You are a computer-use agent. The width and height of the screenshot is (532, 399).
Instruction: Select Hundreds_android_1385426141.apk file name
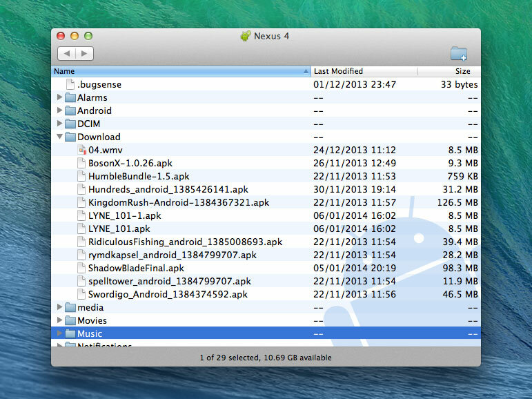[168, 189]
